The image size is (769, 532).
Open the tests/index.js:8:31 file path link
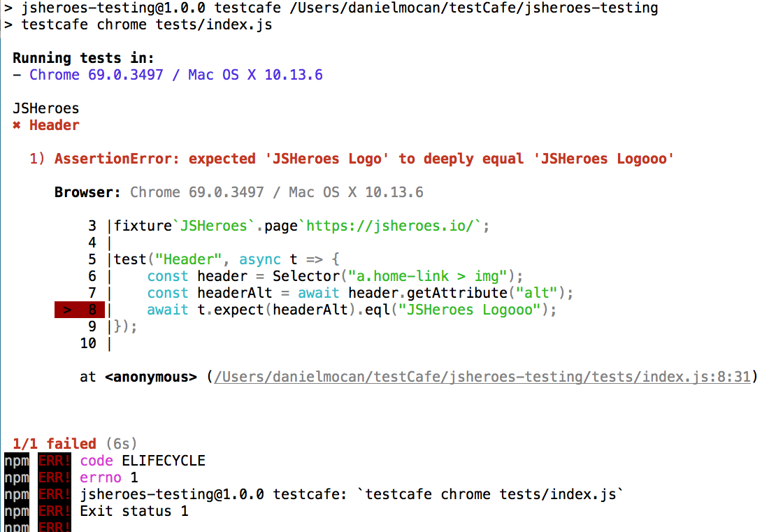coord(482,377)
